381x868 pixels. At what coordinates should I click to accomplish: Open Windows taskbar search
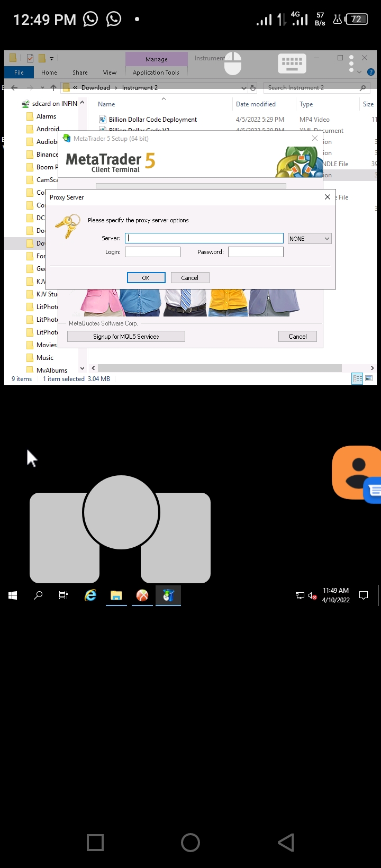pyautogui.click(x=38, y=595)
